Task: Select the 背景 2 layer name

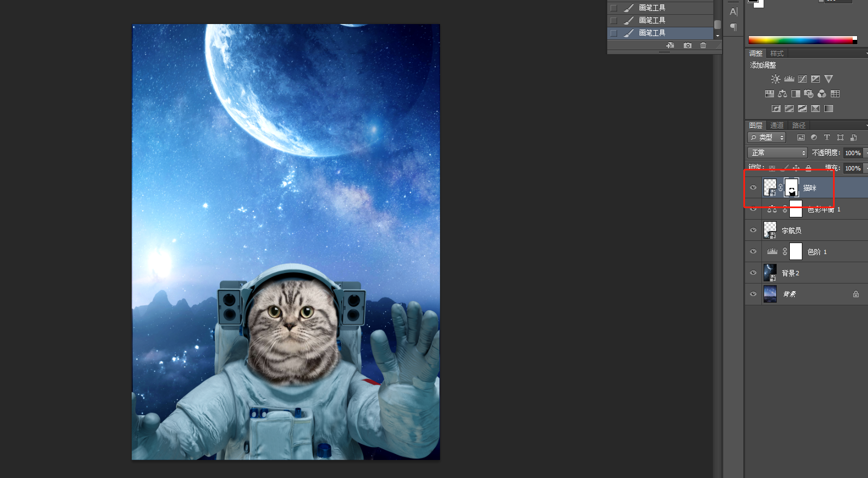Action: pyautogui.click(x=790, y=273)
